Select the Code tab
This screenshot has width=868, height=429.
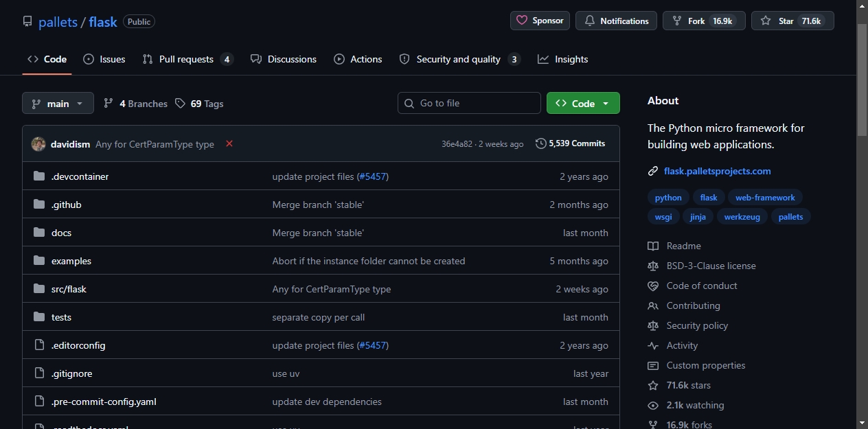coord(47,59)
